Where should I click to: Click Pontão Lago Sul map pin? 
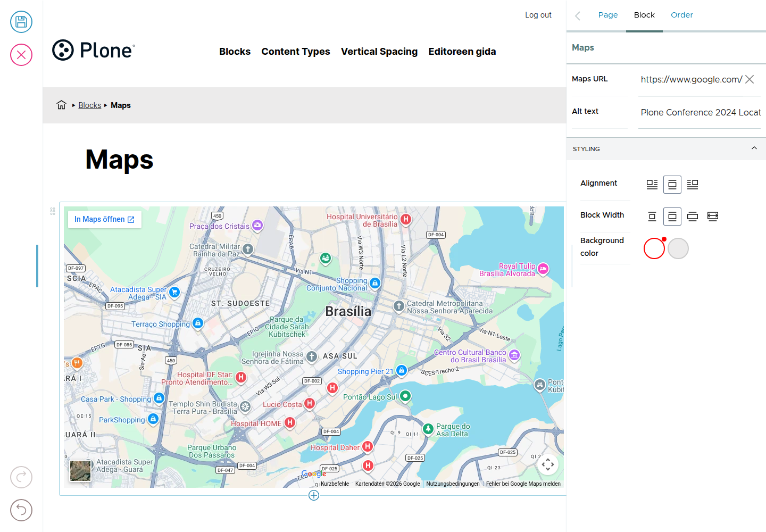[405, 396]
